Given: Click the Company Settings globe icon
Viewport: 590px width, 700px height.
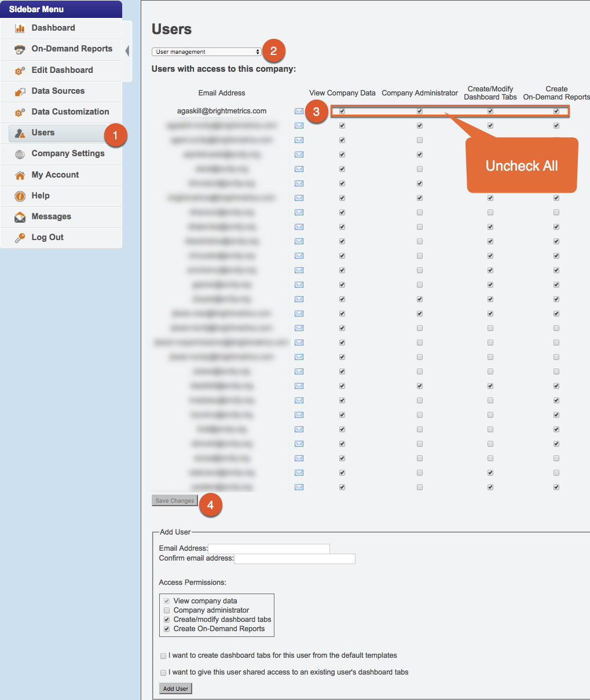Looking at the screenshot, I should click(20, 154).
